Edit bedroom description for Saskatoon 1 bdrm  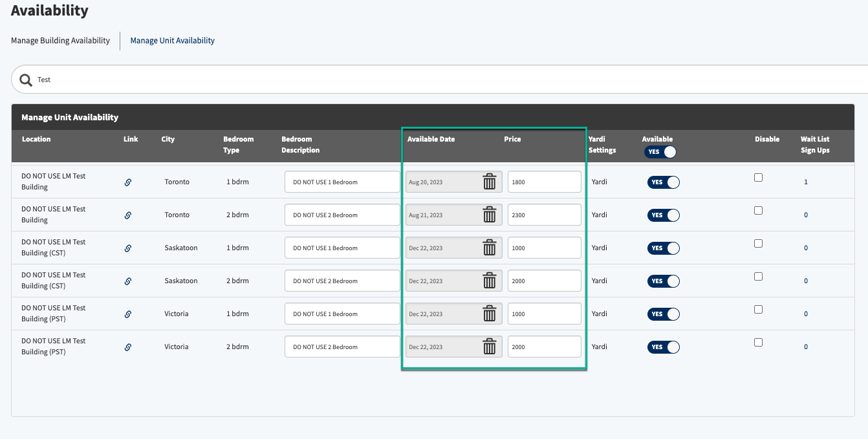pos(342,248)
